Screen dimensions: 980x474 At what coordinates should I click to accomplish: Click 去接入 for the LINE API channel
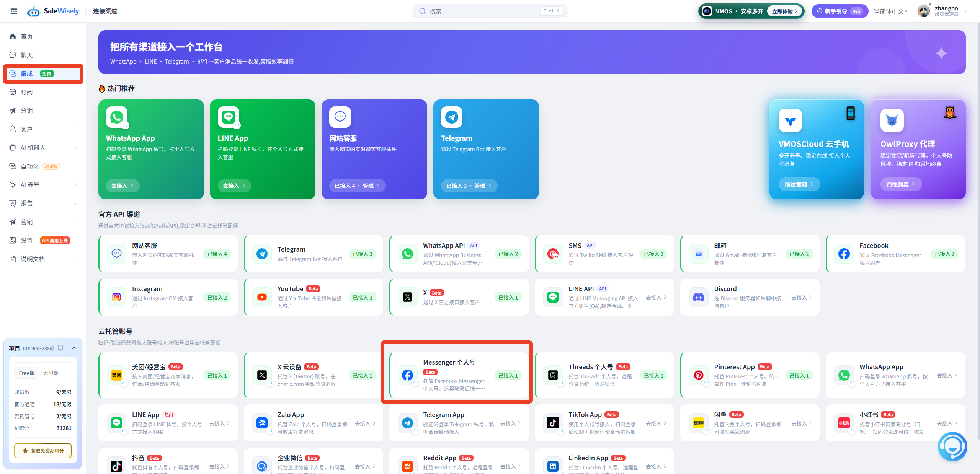click(x=656, y=297)
